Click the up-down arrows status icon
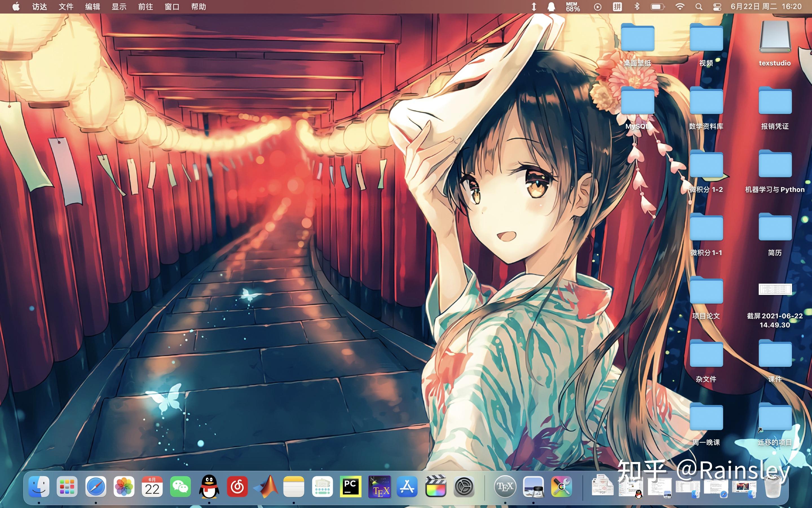Image resolution: width=812 pixels, height=508 pixels. pyautogui.click(x=533, y=7)
